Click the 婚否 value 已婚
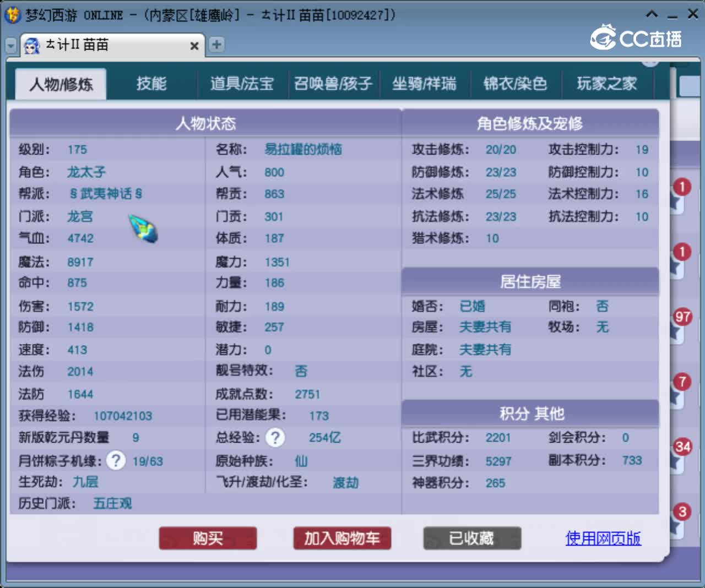 pyautogui.click(x=473, y=306)
